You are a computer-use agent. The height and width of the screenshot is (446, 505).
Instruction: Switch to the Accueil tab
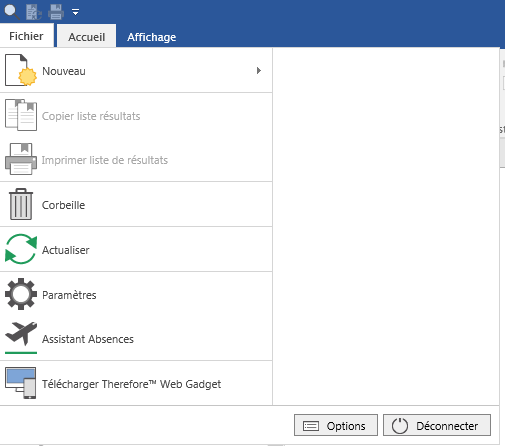(x=87, y=37)
